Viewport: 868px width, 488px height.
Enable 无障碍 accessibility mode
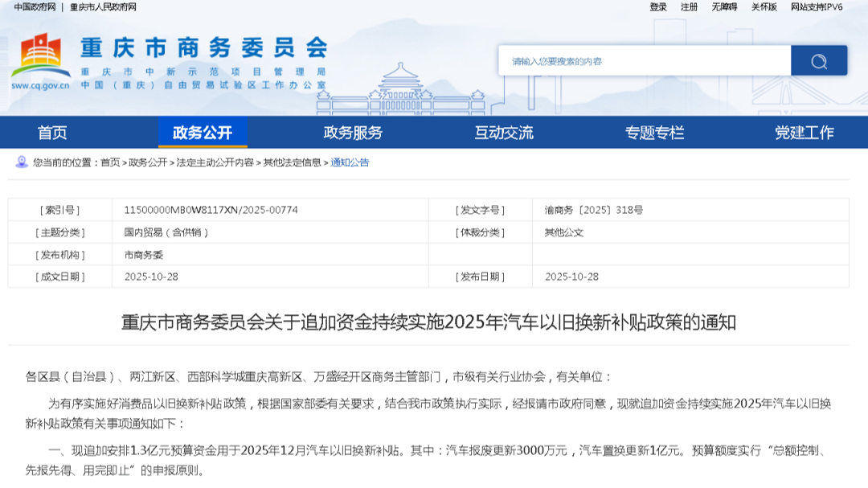(723, 7)
